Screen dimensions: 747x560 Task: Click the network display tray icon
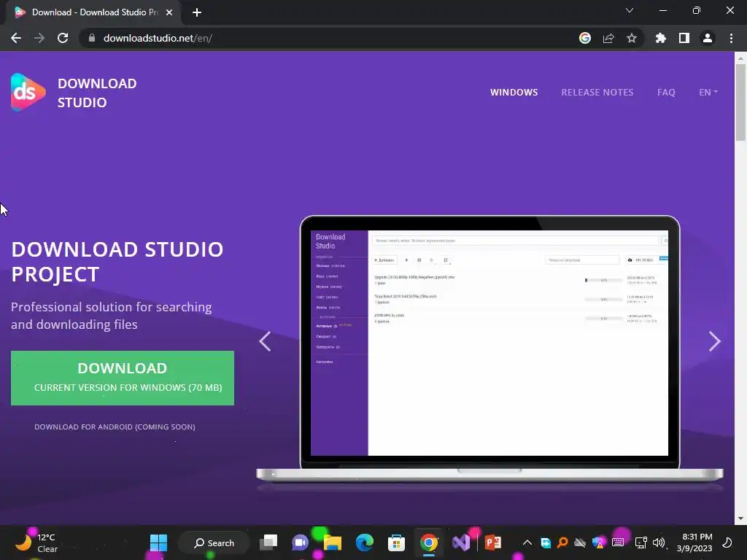click(640, 542)
